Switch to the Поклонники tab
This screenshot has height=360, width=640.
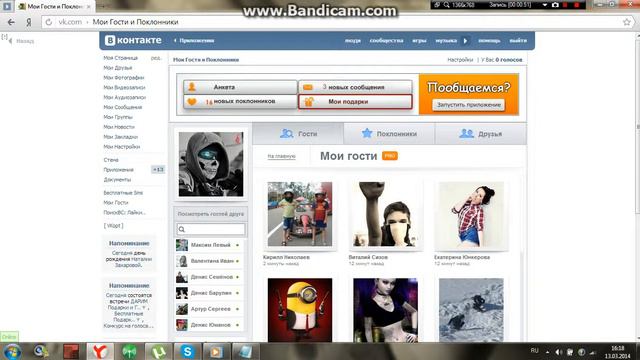[389, 134]
